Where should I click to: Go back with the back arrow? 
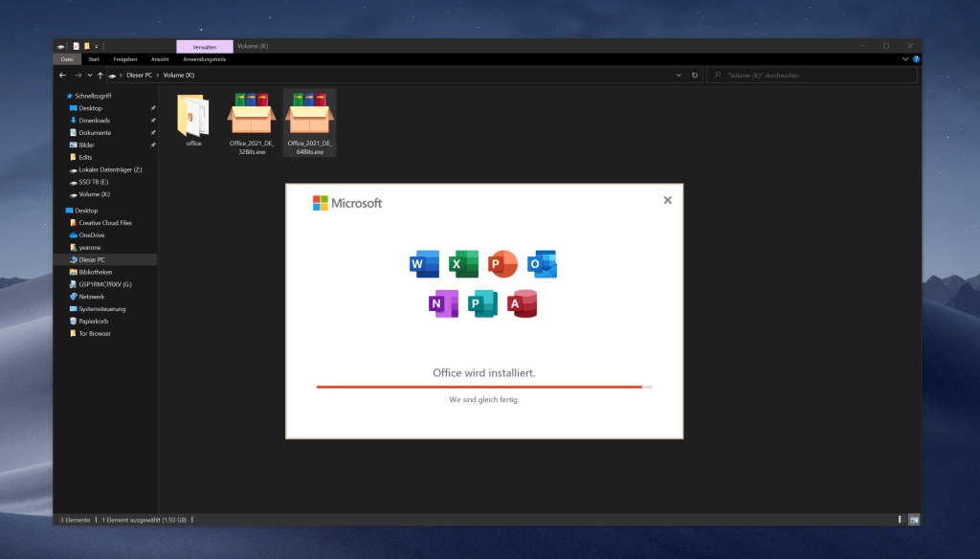pyautogui.click(x=62, y=75)
